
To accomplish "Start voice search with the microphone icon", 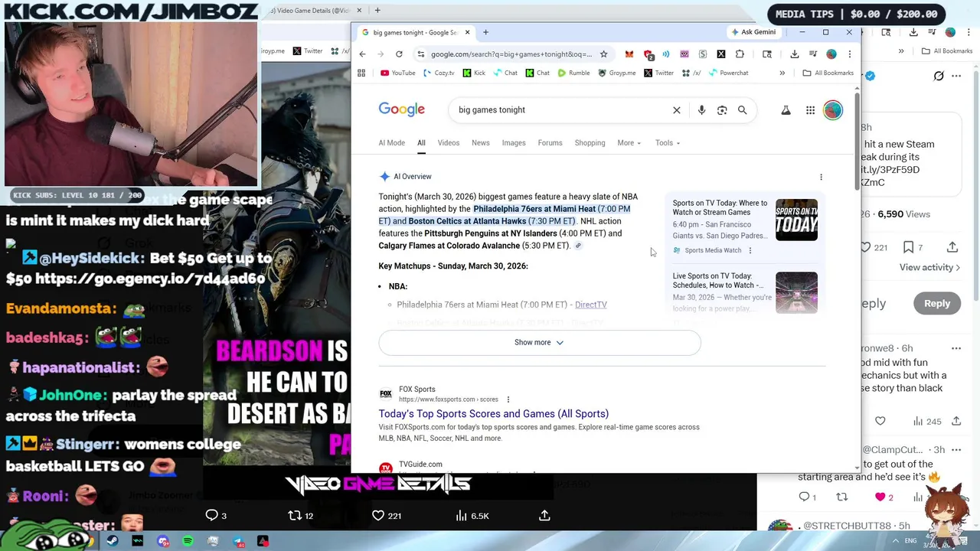I will (701, 110).
